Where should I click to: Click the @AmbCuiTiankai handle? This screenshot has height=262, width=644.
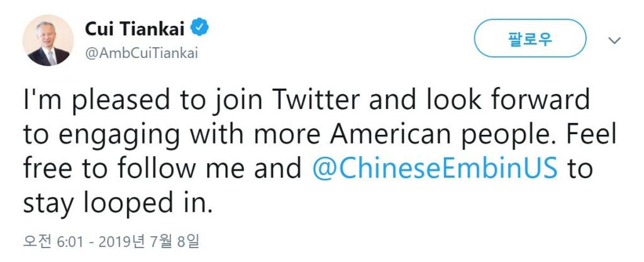coord(141,53)
